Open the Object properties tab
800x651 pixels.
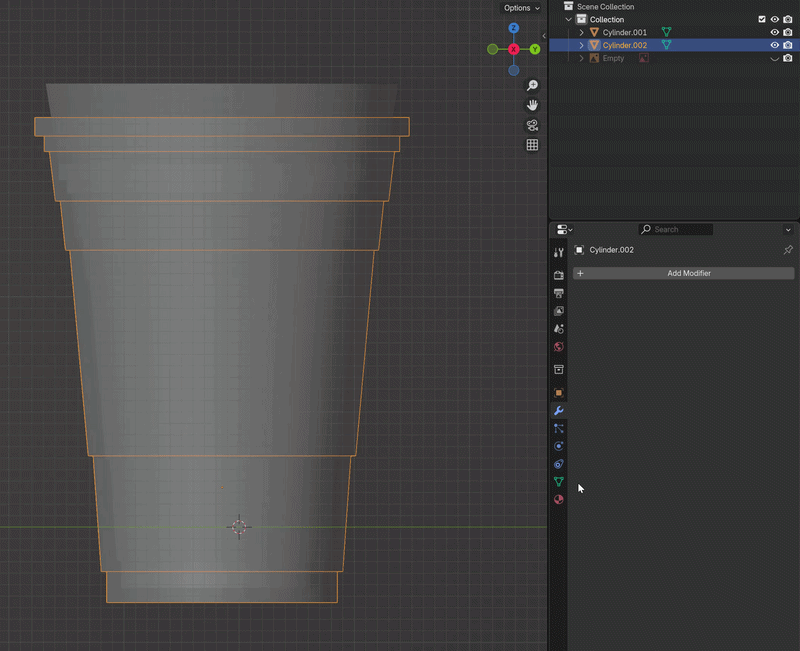coord(559,392)
